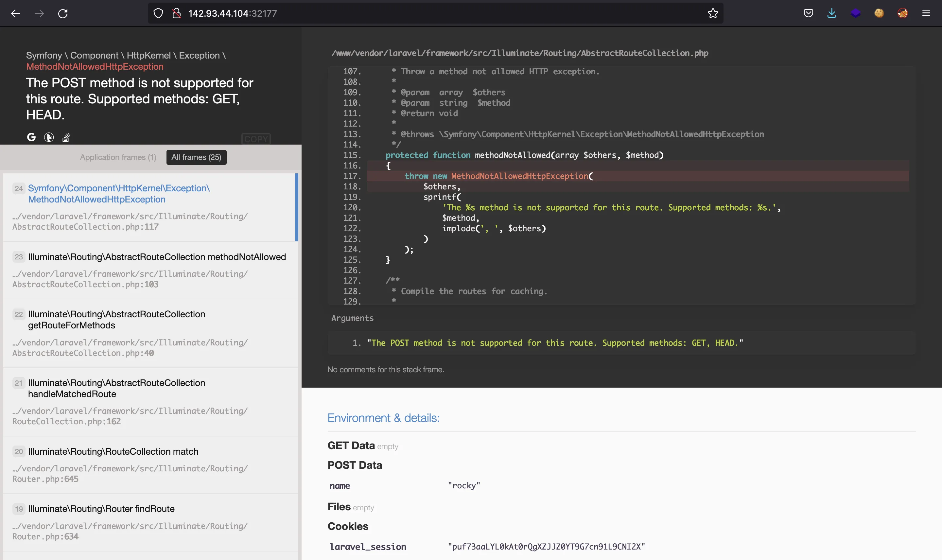Screen dimensions: 942x560
Task: Click the 'No comments for this stack frame' text
Action: [386, 370]
